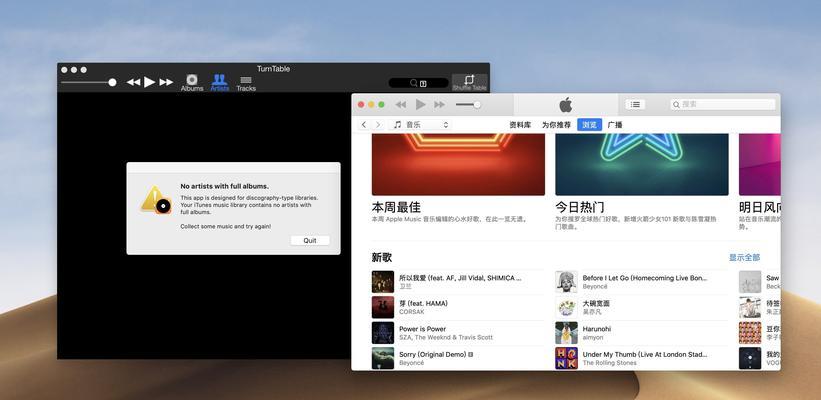This screenshot has height=400, width=821.
Task: Select the Artists view in TurnTable
Action: coord(219,83)
